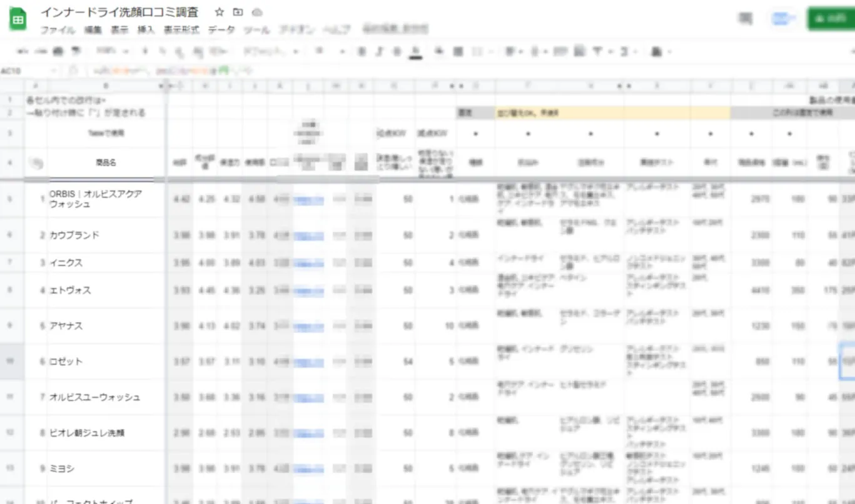Open the Functions icon on the toolbar

[x=624, y=51]
